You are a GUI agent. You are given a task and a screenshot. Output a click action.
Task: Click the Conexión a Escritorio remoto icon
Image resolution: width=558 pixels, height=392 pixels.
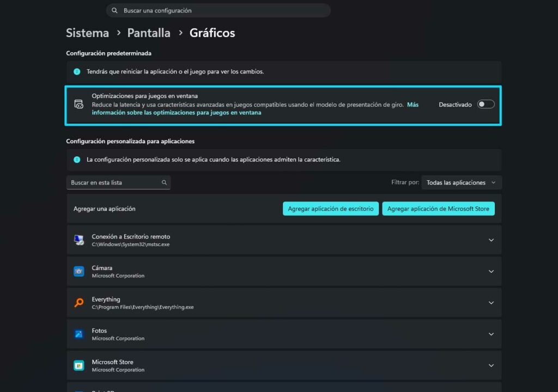(78, 240)
